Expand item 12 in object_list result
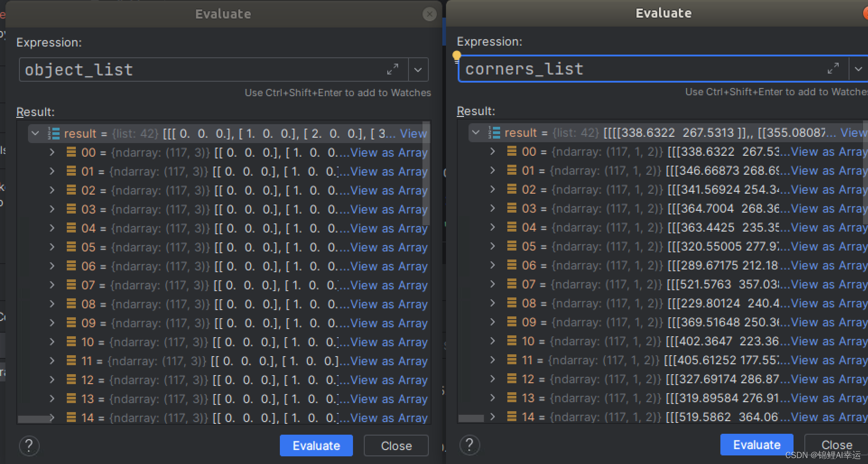Screen dimensions: 868x464 [52, 380]
